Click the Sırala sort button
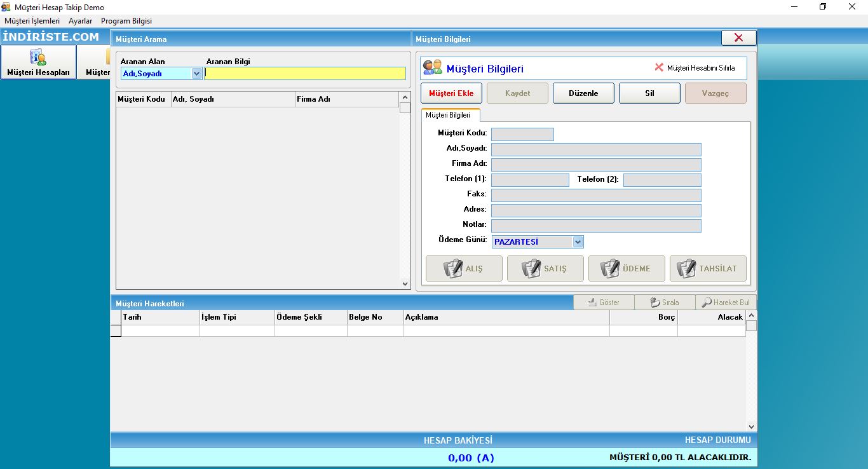 tap(665, 302)
